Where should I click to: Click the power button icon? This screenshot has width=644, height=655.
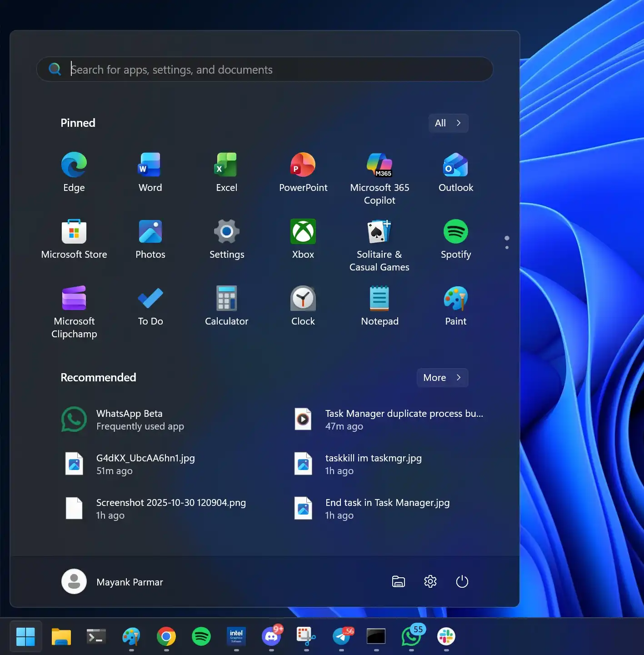tap(462, 581)
